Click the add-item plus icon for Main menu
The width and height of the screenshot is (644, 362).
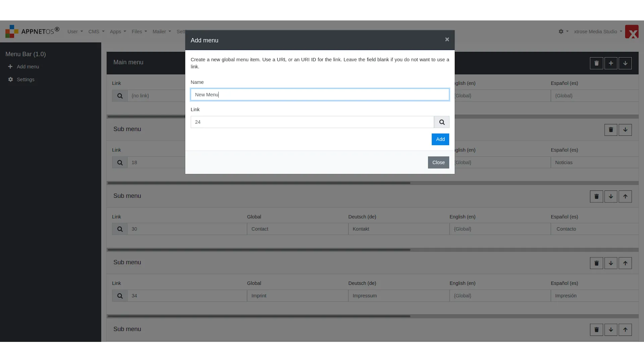[611, 63]
